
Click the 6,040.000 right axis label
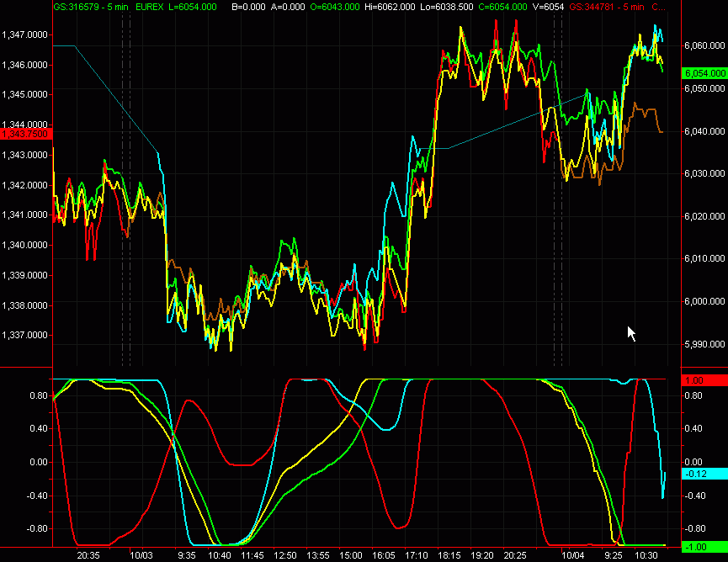click(x=704, y=131)
